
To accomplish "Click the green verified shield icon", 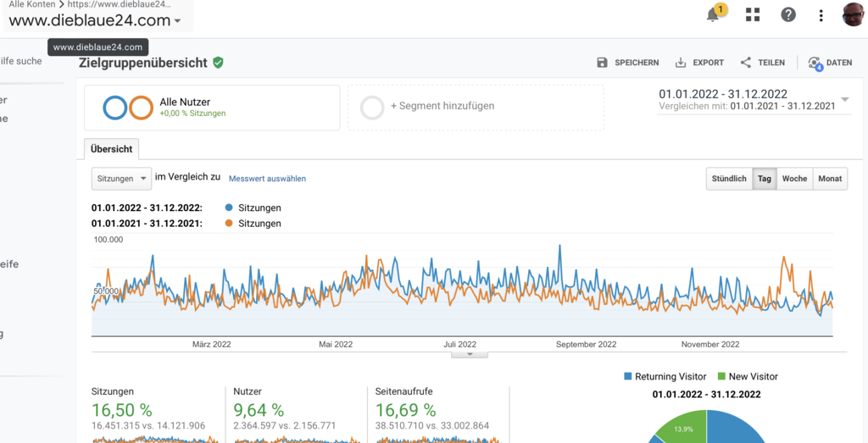I will (x=218, y=63).
